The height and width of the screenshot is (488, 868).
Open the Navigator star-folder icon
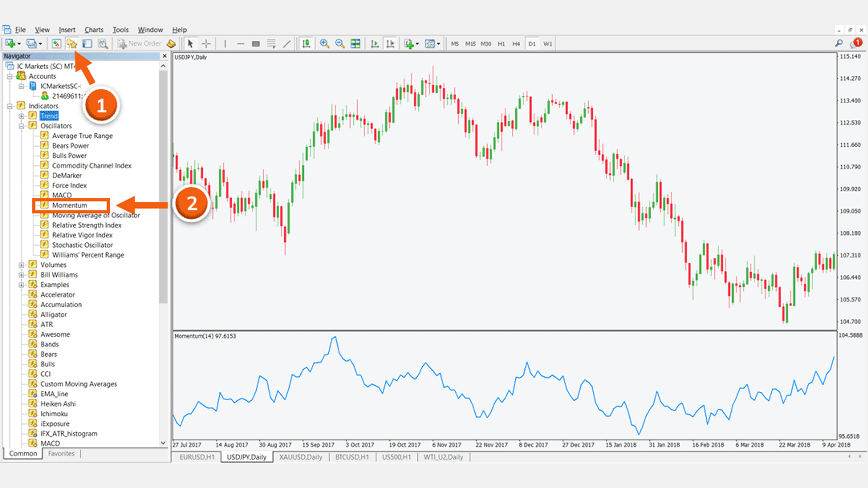click(71, 44)
